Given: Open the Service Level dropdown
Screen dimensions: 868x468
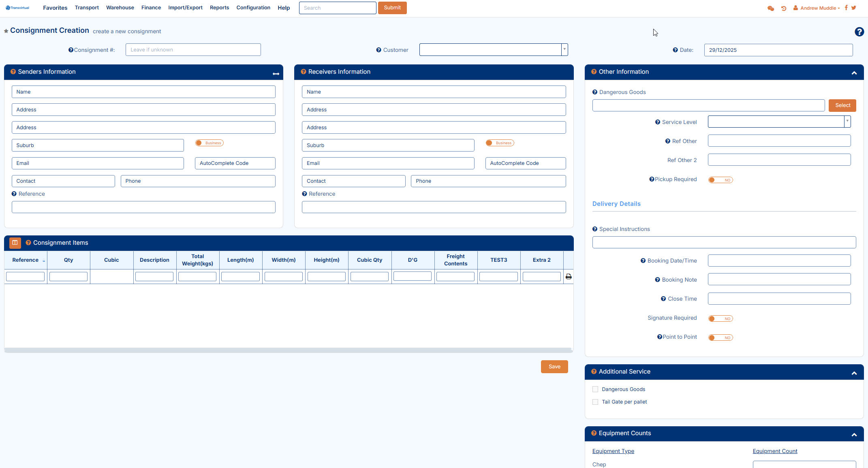Looking at the screenshot, I should 847,122.
